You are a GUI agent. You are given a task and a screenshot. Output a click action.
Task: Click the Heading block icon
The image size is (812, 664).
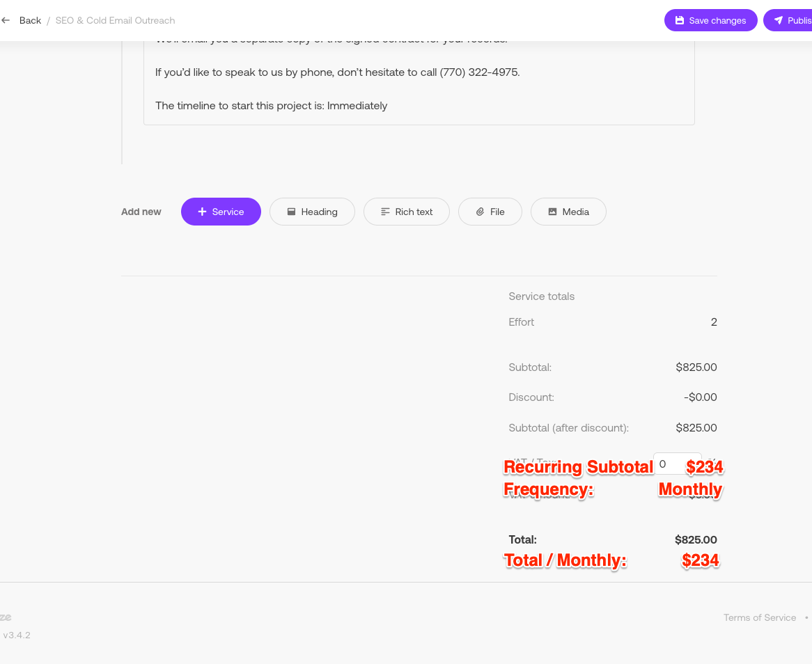[x=292, y=212]
